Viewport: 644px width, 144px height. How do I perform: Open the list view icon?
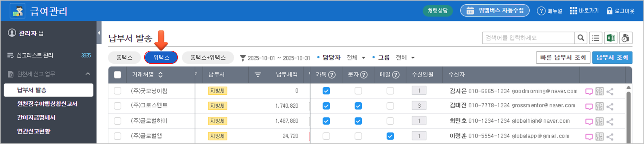[596, 38]
